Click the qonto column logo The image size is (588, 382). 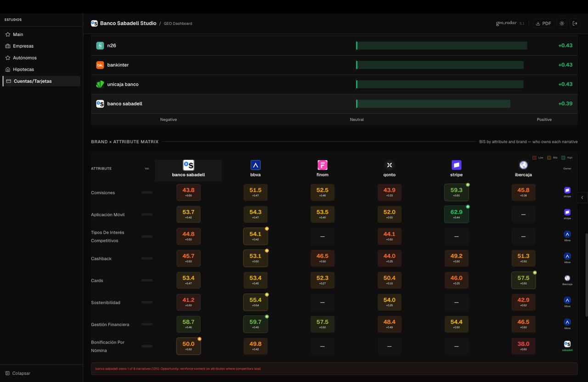point(389,165)
